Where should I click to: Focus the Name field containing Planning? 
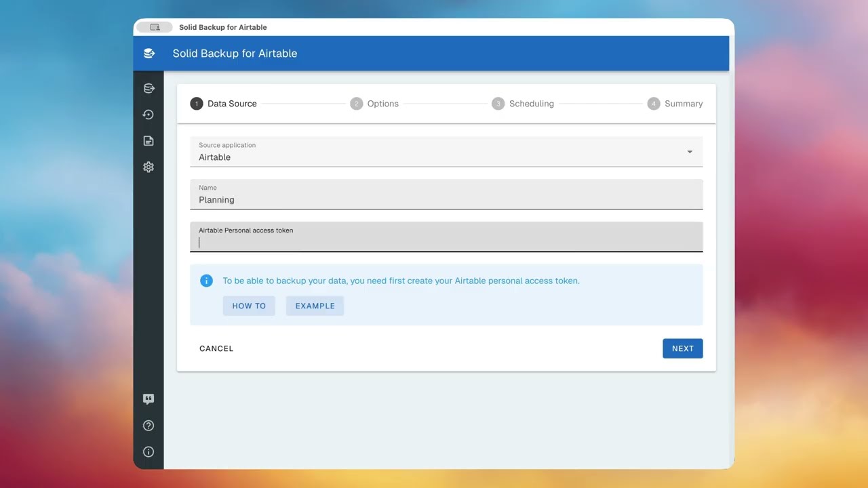click(x=446, y=195)
